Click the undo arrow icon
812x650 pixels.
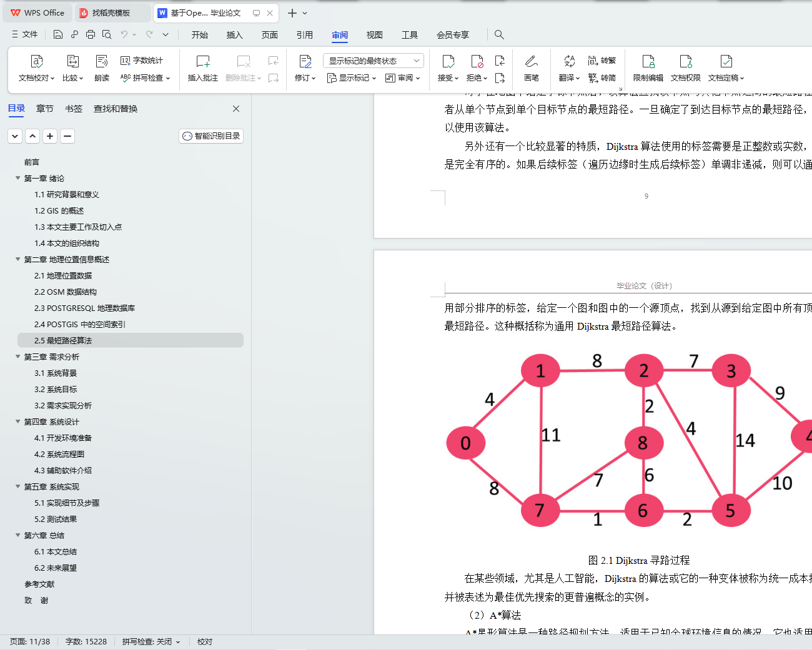tap(124, 34)
